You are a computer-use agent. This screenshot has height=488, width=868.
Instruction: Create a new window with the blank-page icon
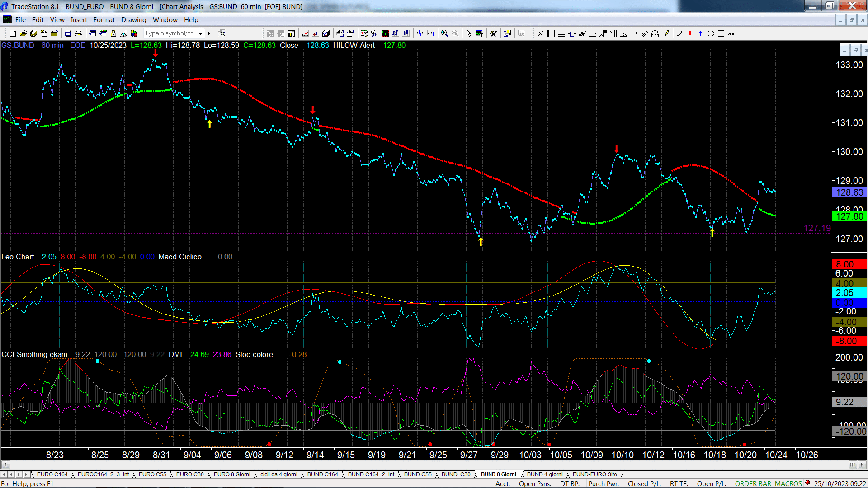13,33
